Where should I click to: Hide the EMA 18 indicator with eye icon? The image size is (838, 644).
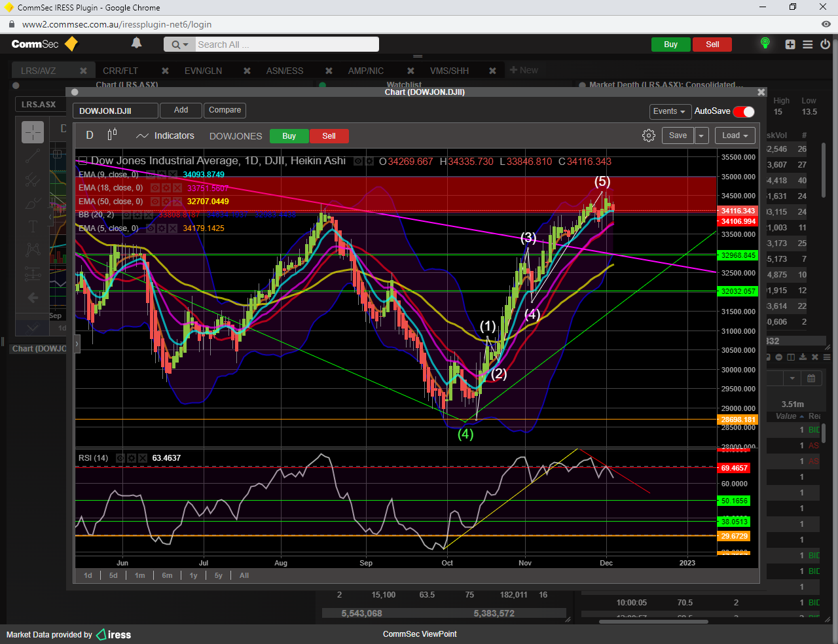pos(155,188)
